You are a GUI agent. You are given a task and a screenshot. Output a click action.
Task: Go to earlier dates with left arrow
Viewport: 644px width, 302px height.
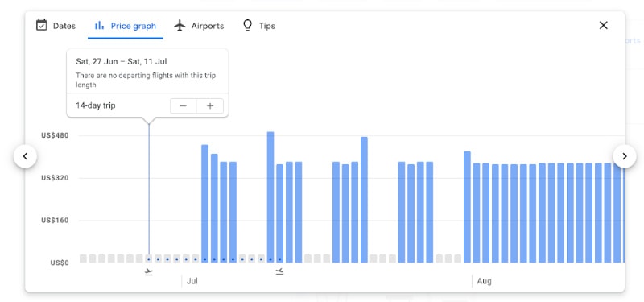point(25,156)
